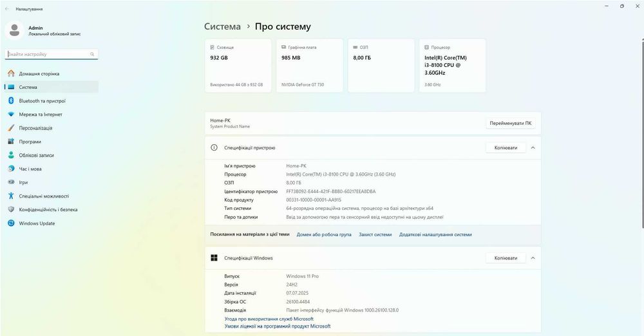Click the processor value i3-8100 in specifications
Screen dimensions: 644x336
point(341,174)
